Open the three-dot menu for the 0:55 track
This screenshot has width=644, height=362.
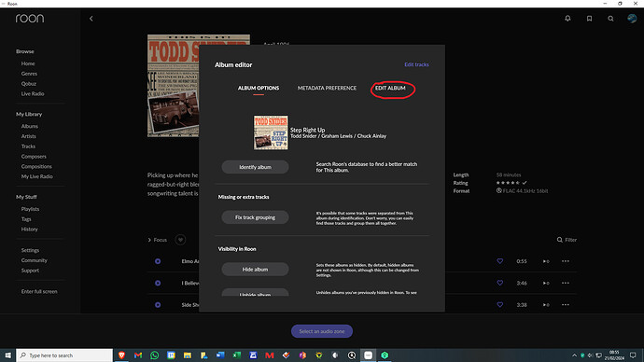tap(566, 261)
